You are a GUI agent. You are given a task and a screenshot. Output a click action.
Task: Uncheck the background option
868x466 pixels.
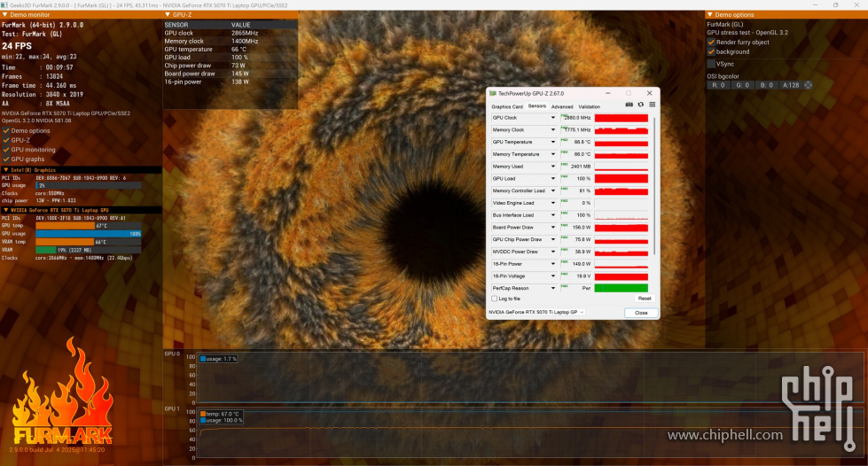point(711,51)
